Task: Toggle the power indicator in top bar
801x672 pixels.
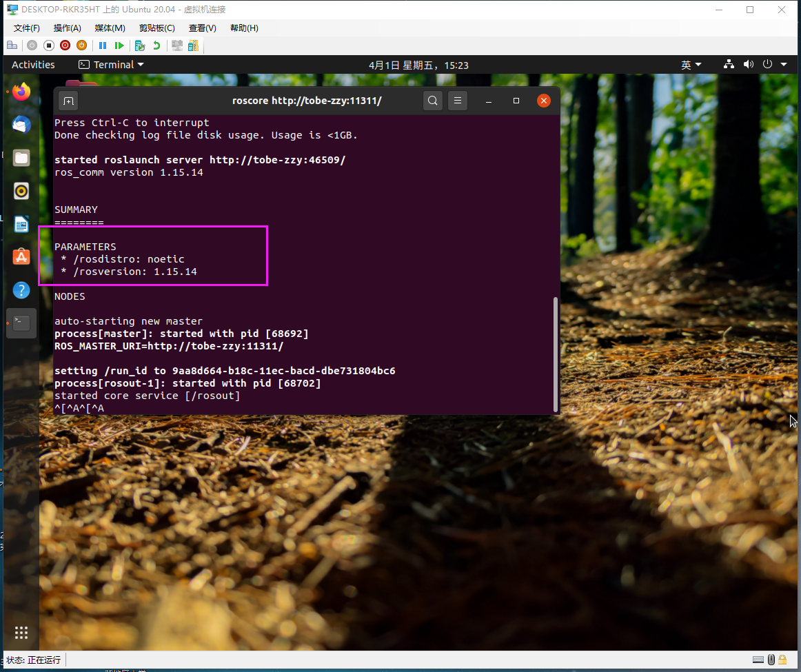Action: pos(767,64)
